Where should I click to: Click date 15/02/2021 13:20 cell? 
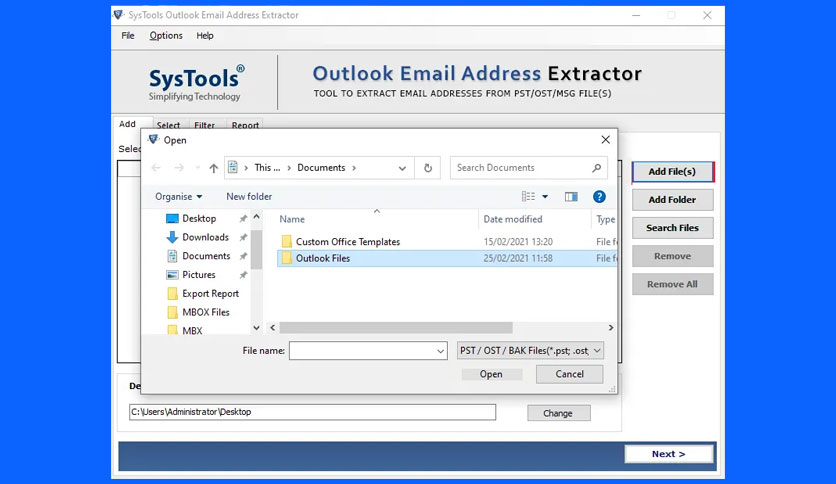point(518,241)
